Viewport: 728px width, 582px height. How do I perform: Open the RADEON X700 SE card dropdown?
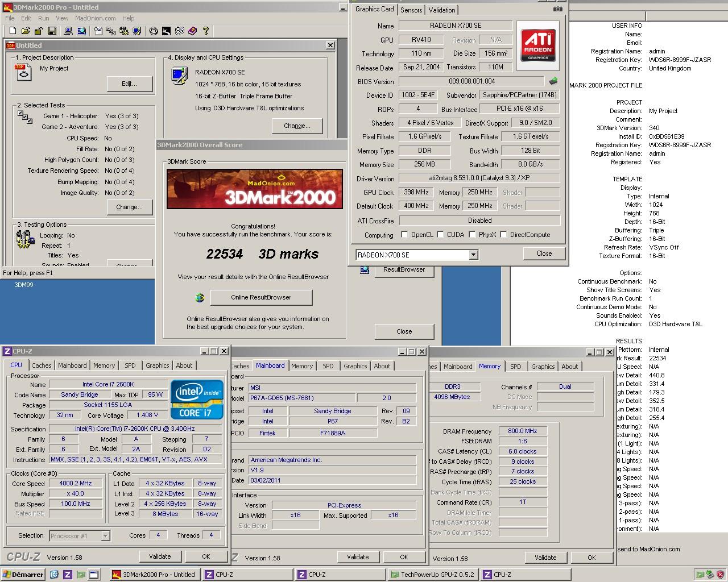click(473, 255)
